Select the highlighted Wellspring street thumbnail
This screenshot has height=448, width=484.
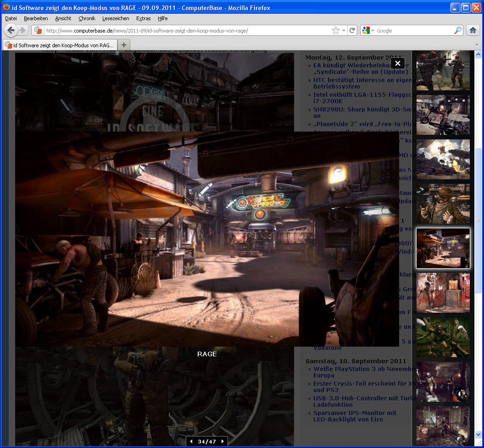click(443, 249)
